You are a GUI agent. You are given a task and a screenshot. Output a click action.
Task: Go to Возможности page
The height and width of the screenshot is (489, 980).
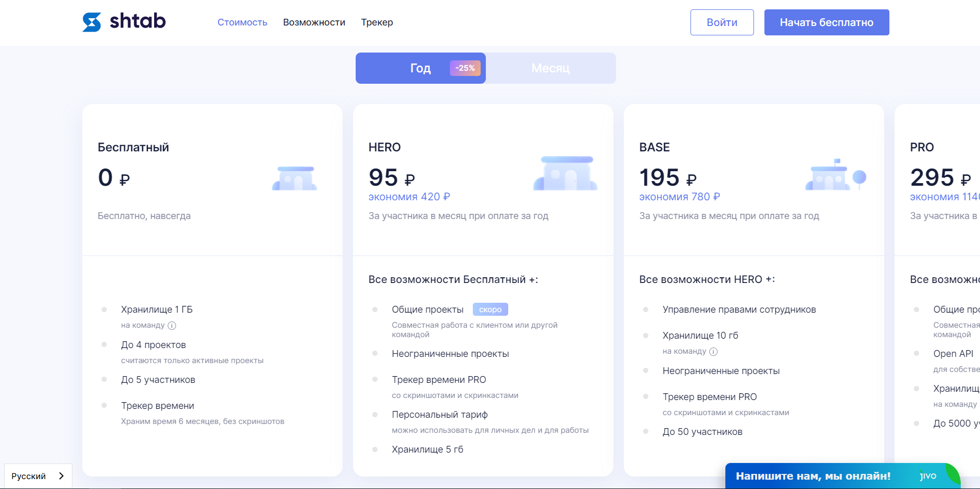314,22
